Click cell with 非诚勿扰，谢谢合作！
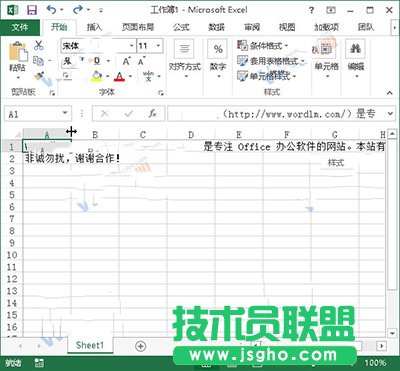 47,158
